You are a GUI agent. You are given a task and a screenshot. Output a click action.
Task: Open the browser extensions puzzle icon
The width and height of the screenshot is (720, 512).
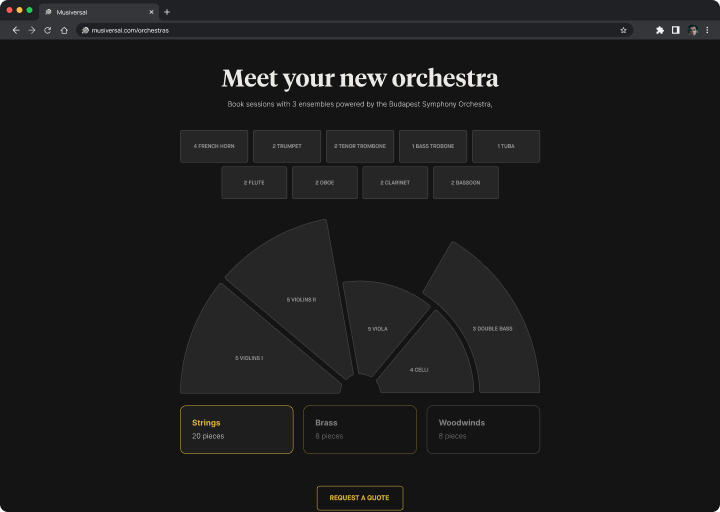coord(660,30)
